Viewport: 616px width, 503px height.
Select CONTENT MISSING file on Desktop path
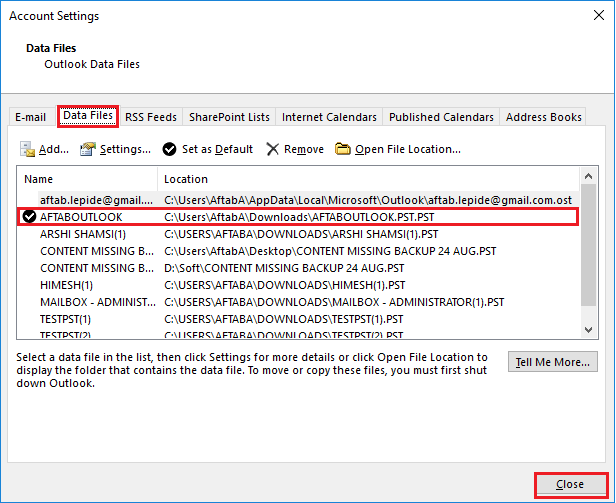pos(298,251)
